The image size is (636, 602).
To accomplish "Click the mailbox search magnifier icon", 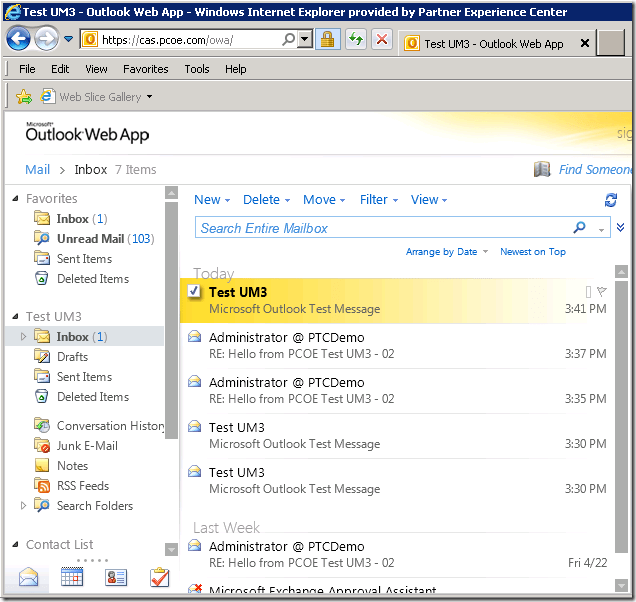I will click(580, 227).
